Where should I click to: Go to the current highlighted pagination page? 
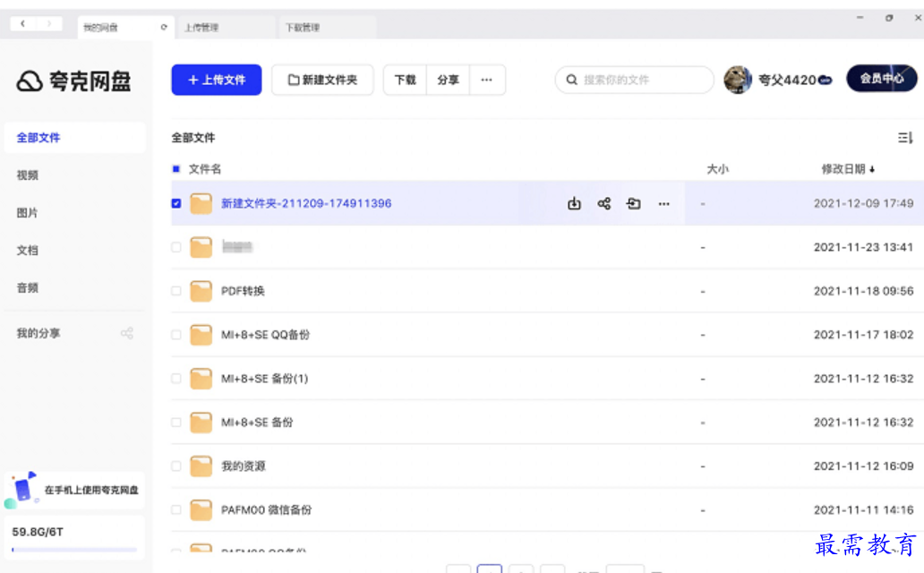490,569
